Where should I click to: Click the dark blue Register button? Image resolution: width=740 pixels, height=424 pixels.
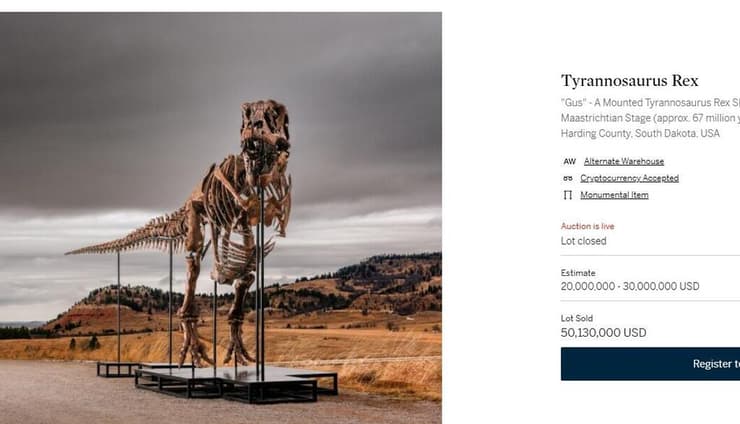click(x=650, y=364)
